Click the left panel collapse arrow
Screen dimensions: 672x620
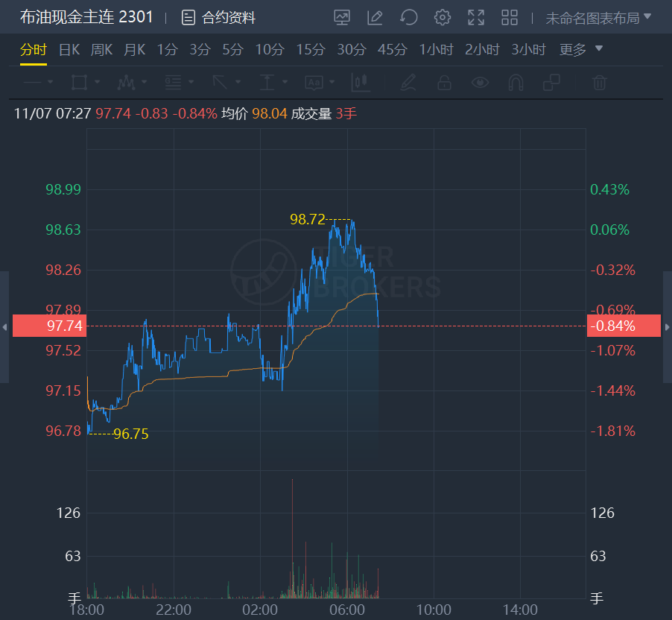click(4, 326)
